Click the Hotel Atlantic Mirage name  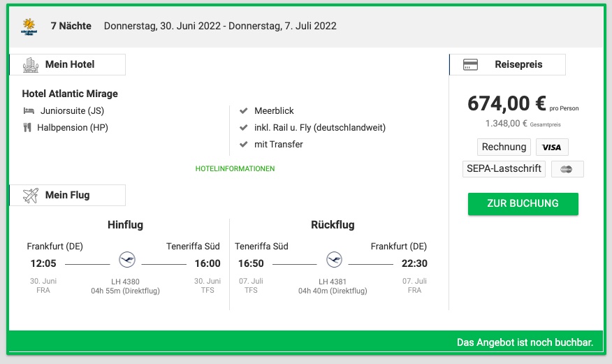pos(70,94)
